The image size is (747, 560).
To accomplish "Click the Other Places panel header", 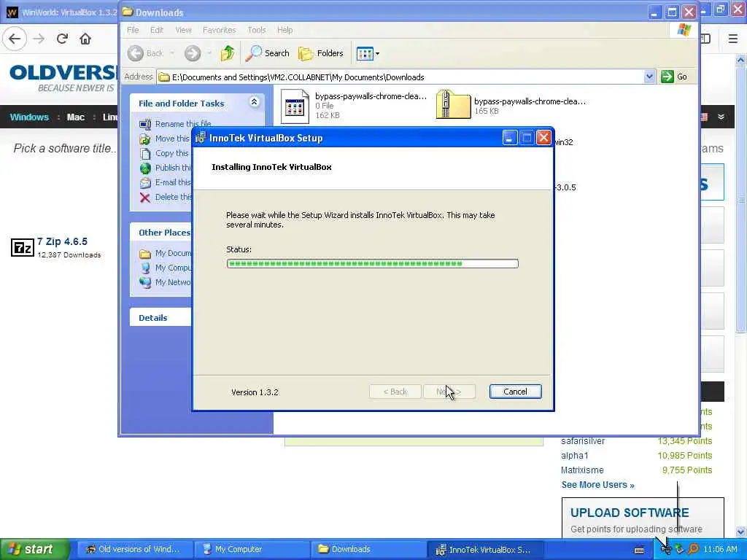I will coord(160,233).
